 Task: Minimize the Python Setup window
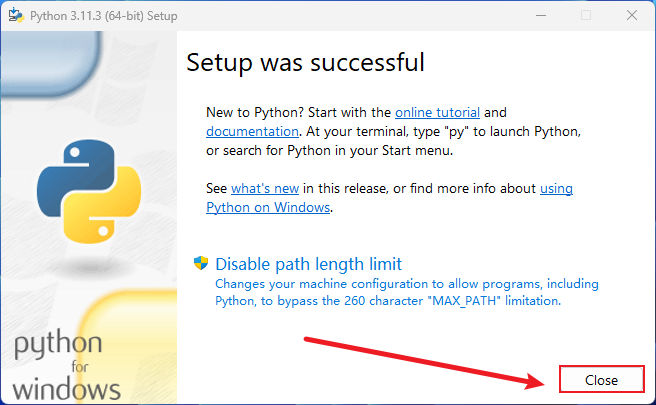[x=541, y=15]
